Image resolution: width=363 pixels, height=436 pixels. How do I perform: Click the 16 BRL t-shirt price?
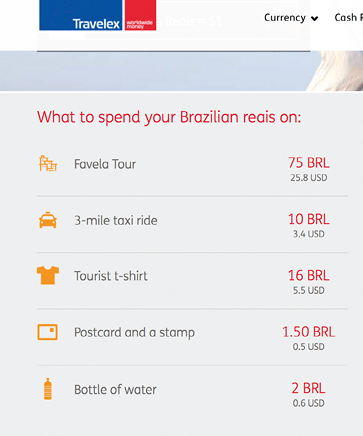click(x=309, y=276)
